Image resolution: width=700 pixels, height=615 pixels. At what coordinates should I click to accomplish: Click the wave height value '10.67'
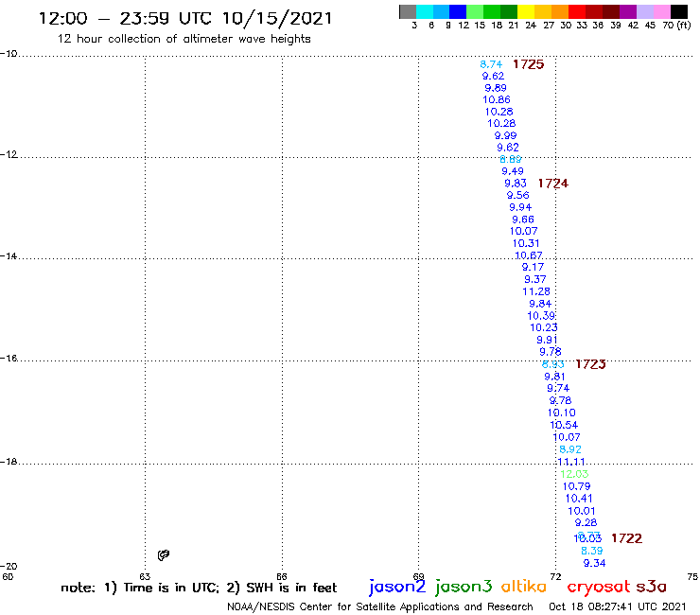(529, 255)
